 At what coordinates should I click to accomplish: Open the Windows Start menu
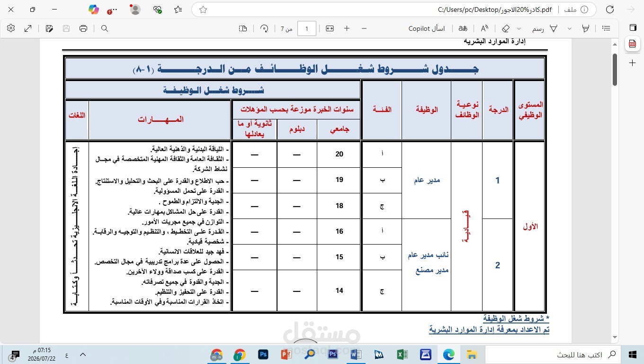tap(632, 354)
